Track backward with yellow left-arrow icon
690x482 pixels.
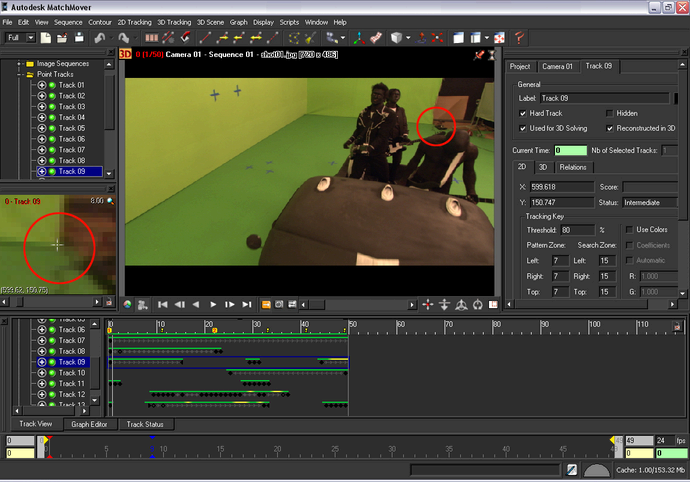pos(239,38)
